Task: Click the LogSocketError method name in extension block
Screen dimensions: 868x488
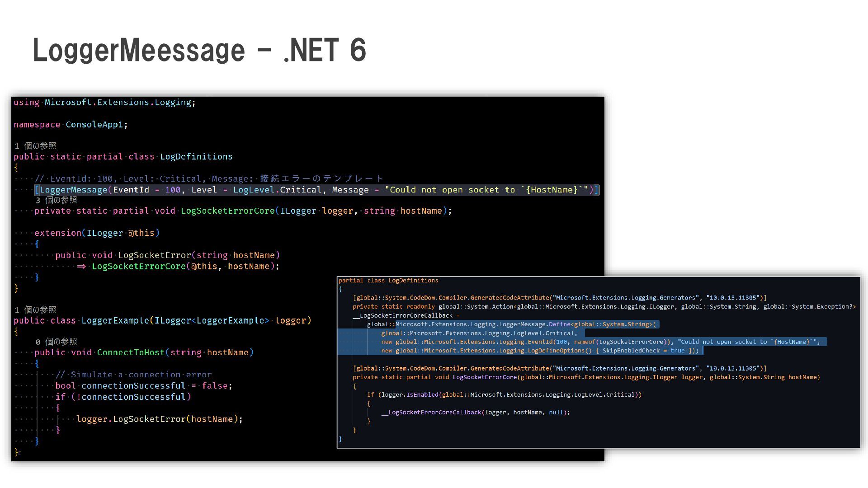Action: (155, 255)
